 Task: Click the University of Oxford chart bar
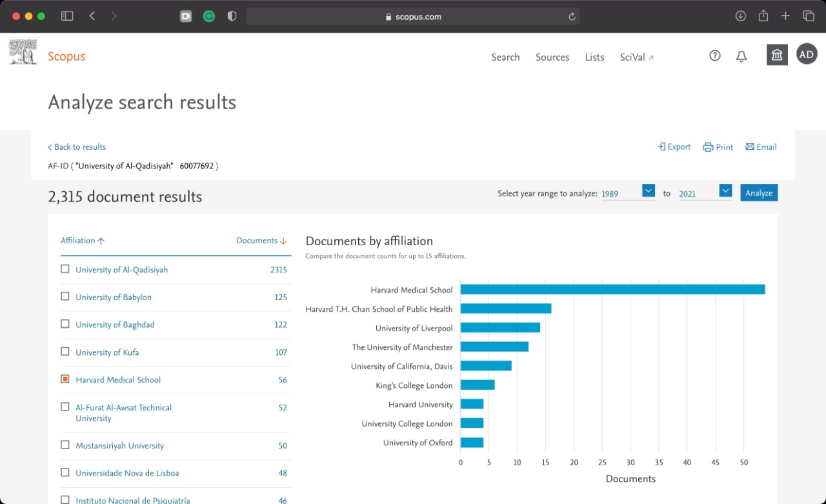(472, 443)
